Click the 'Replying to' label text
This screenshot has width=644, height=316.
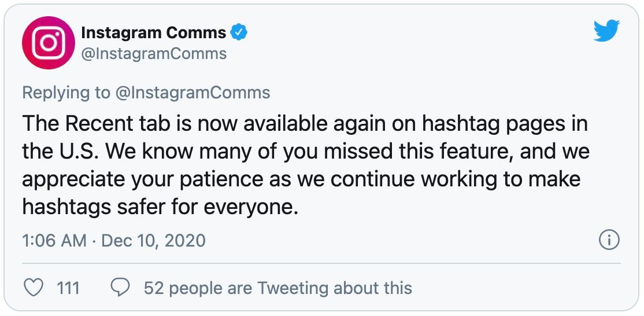[66, 93]
